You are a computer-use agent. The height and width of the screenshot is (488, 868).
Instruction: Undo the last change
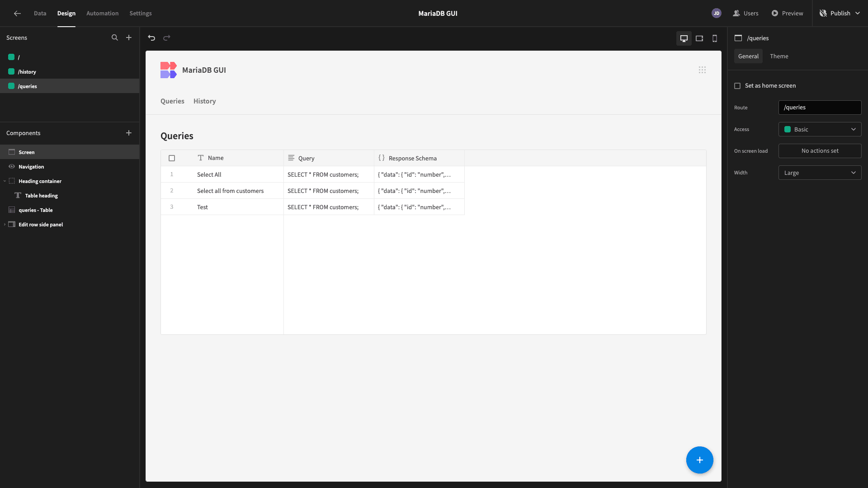tap(151, 38)
